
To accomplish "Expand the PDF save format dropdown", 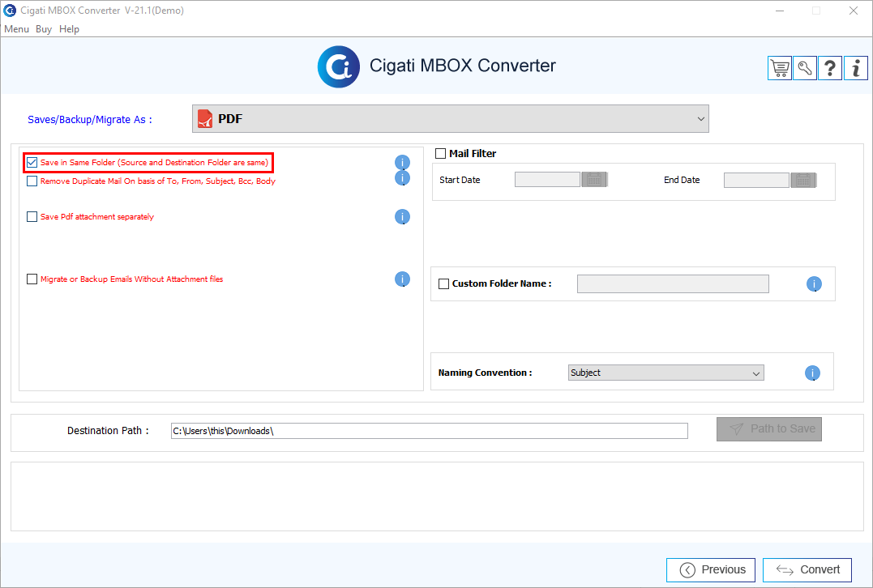I will tap(451, 118).
